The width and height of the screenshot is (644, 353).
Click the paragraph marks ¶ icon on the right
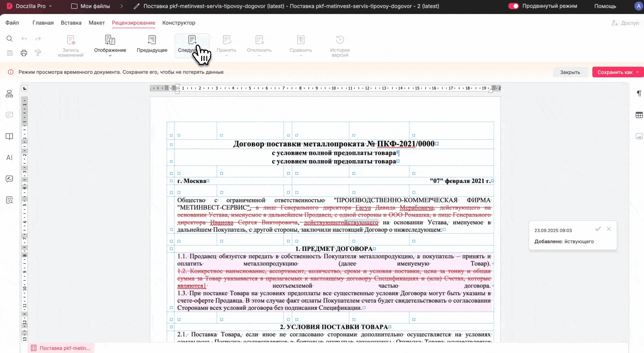tap(639, 94)
